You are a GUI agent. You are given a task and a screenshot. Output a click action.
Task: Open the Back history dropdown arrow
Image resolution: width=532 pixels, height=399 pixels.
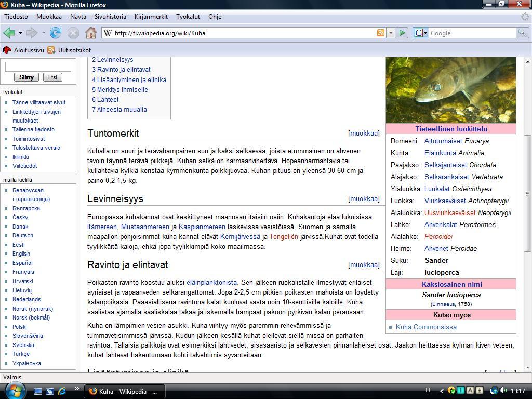(20, 33)
